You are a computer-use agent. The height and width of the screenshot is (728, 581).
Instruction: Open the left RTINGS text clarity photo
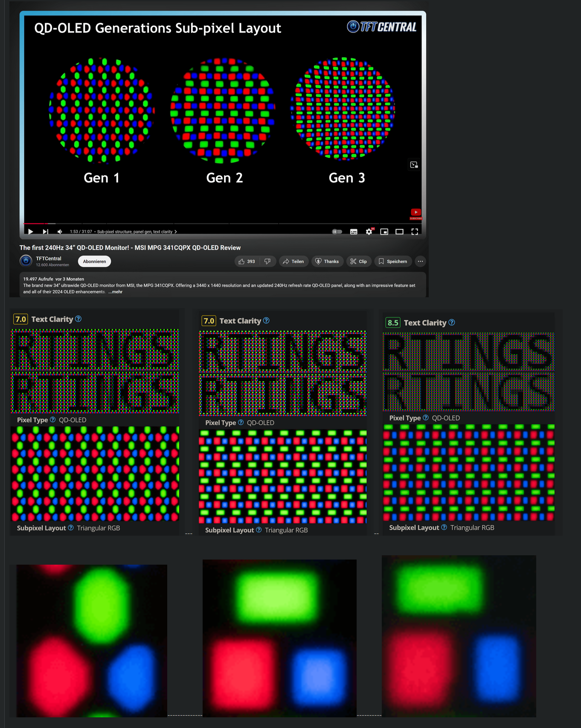95,371
